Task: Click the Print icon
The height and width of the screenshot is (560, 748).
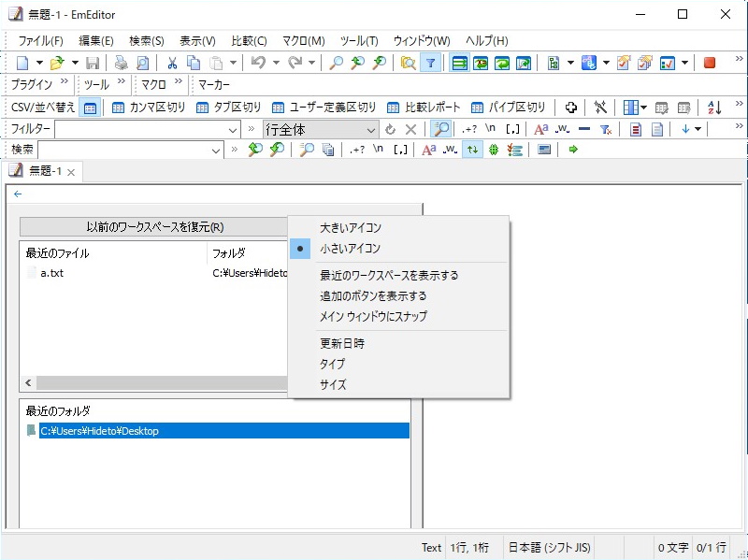Action: 122,63
